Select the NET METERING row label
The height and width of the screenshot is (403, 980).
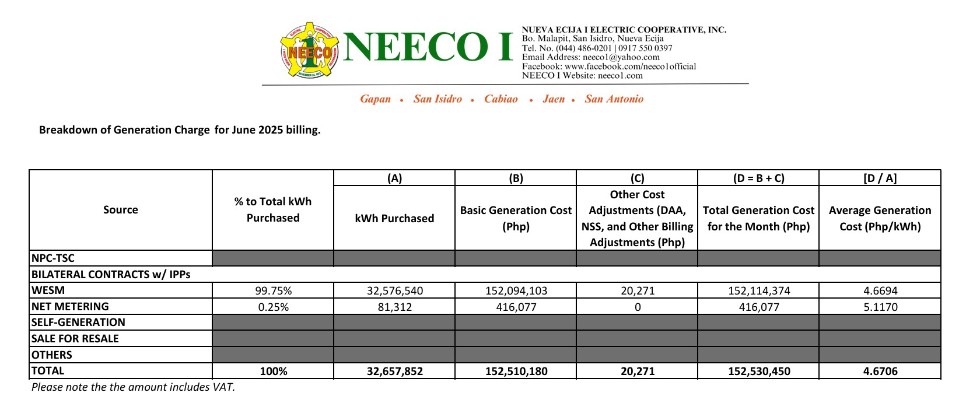(70, 307)
